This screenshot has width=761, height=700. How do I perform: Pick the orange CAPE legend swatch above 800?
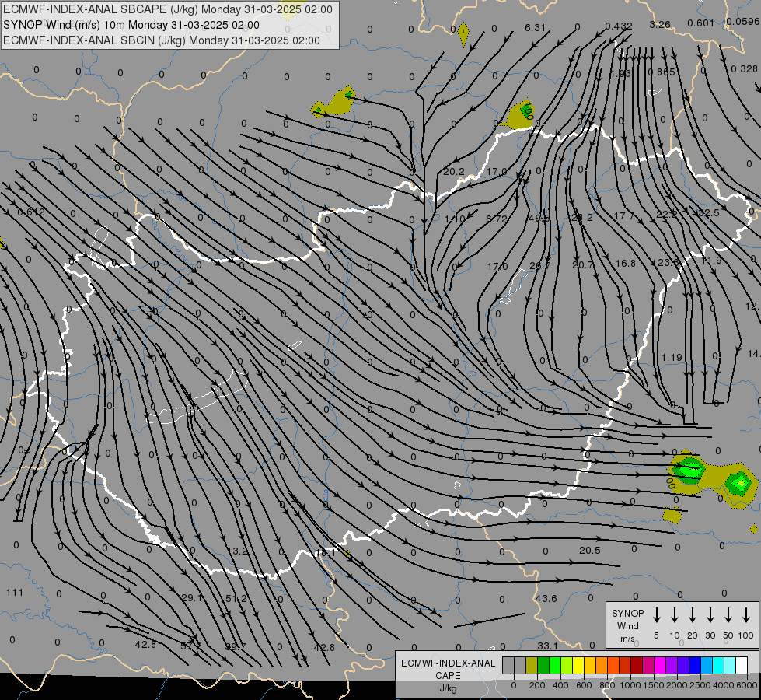(x=602, y=665)
